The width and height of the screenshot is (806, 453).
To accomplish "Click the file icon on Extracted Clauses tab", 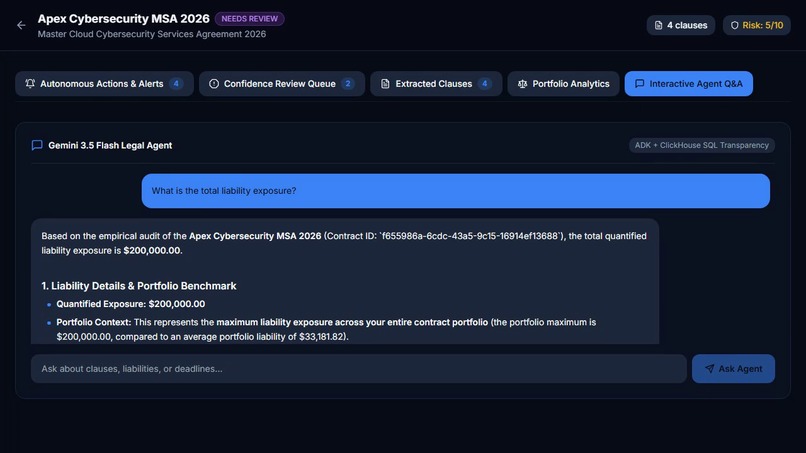I will click(385, 84).
